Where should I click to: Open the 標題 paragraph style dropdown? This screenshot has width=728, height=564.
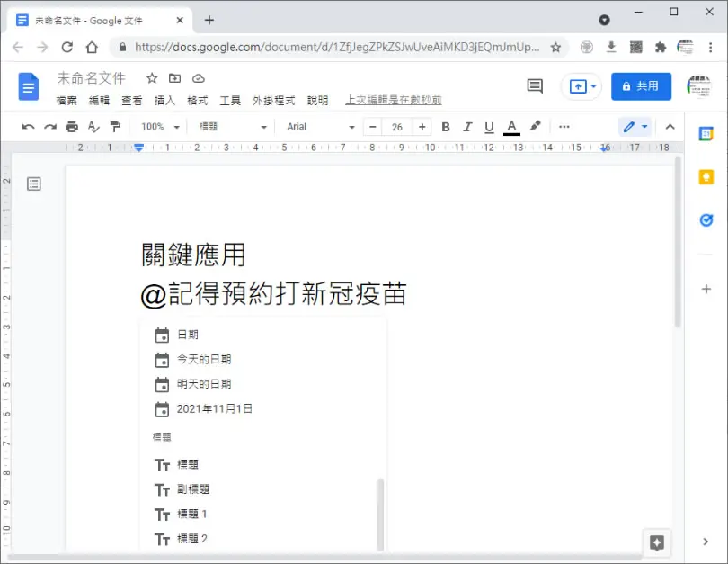[232, 126]
